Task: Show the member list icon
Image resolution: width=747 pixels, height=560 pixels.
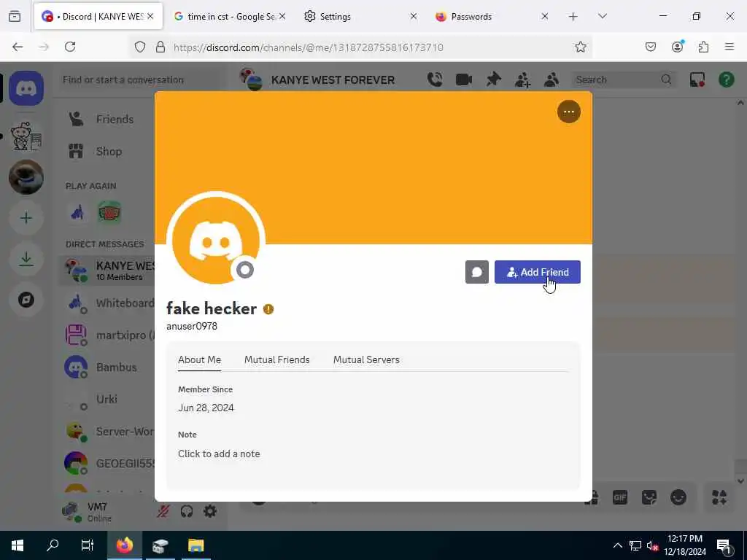Action: tap(551, 79)
